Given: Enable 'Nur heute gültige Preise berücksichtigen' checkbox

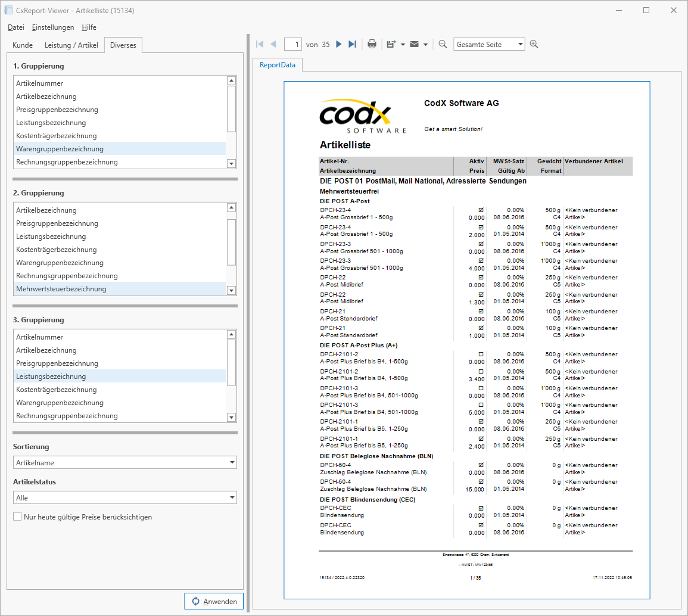Looking at the screenshot, I should (x=18, y=517).
